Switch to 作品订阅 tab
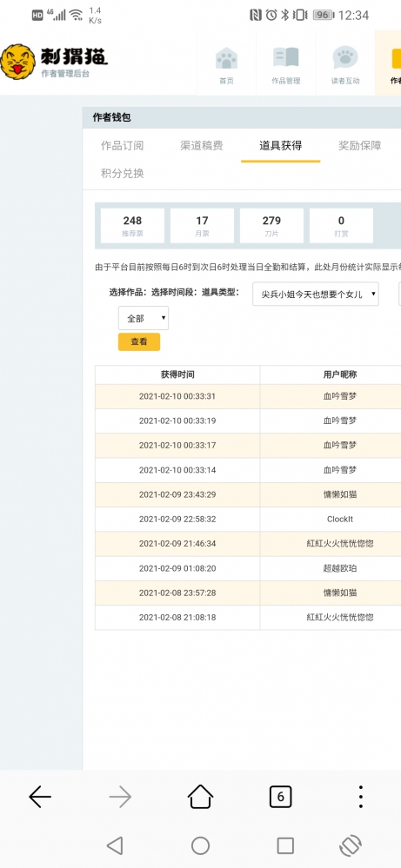This screenshot has height=868, width=401. pyautogui.click(x=122, y=146)
